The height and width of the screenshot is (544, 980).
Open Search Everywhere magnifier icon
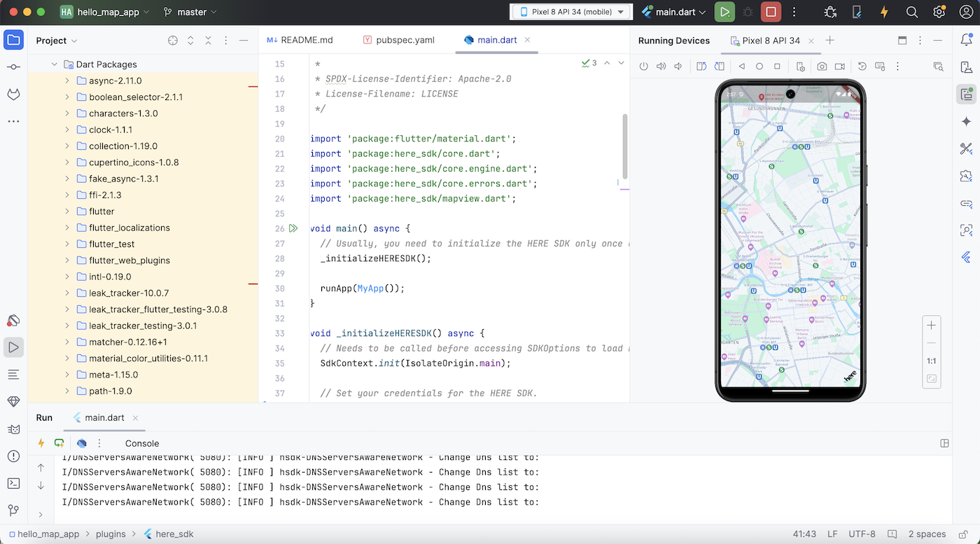[x=912, y=12]
